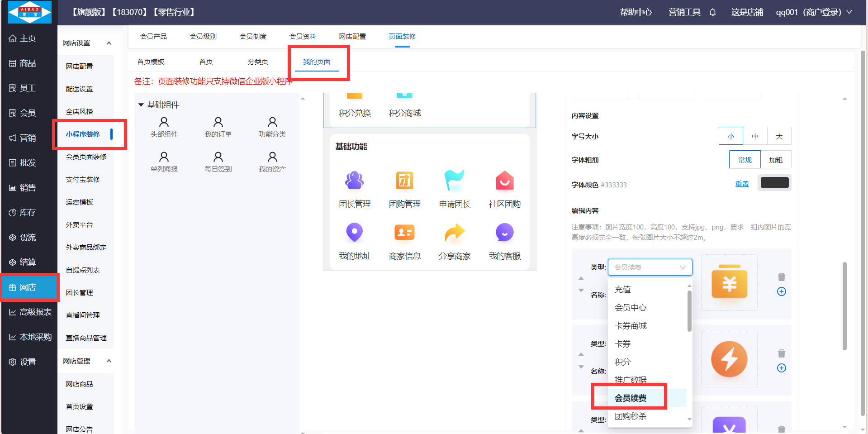Set font size to 小
Screen dimensions: 868x434
tap(730, 136)
